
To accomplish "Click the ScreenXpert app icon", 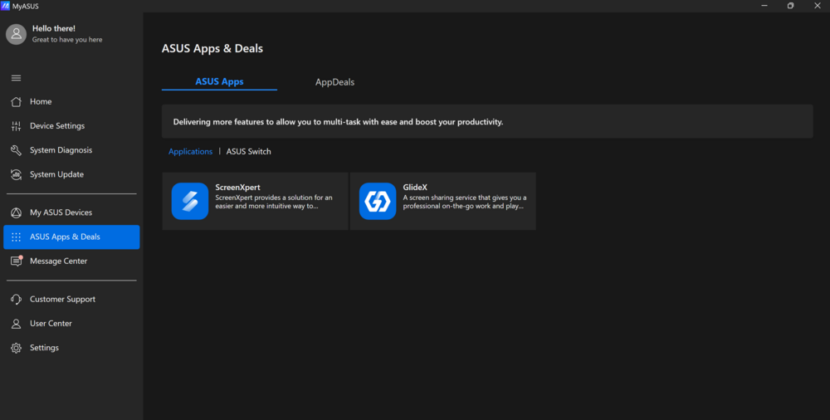I will pos(190,201).
